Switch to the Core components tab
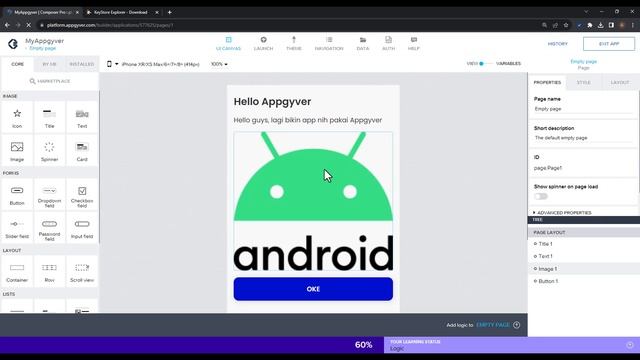 coord(18,64)
